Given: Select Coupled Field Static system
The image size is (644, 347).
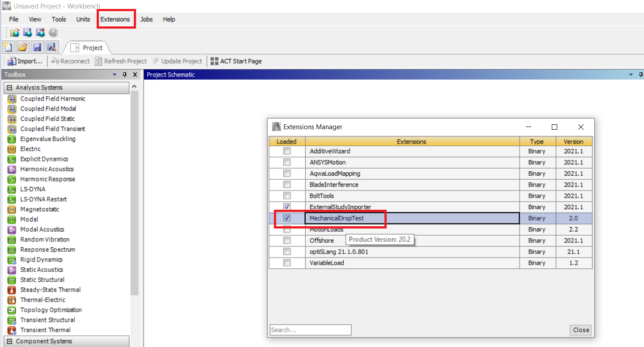Looking at the screenshot, I should [47, 118].
